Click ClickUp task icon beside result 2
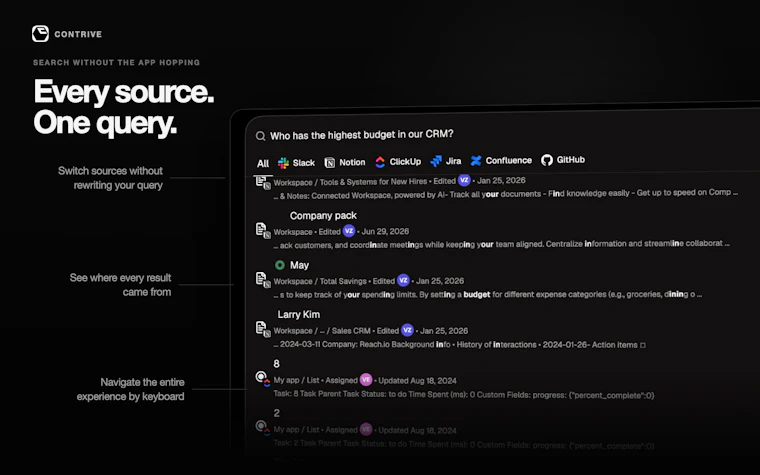This screenshot has height=475, width=760. (262, 428)
